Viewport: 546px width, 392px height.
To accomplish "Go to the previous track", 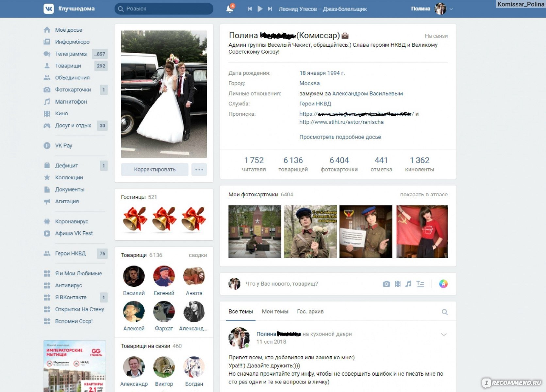I will 250,9.
